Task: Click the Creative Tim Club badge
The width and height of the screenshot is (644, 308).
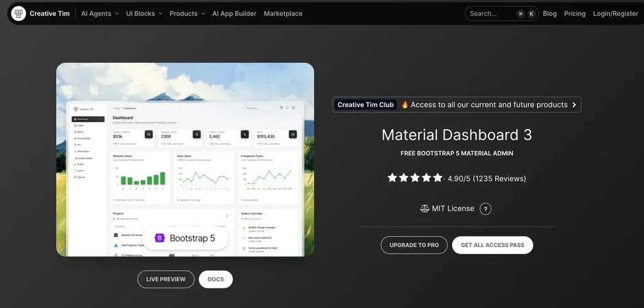Action: [365, 105]
